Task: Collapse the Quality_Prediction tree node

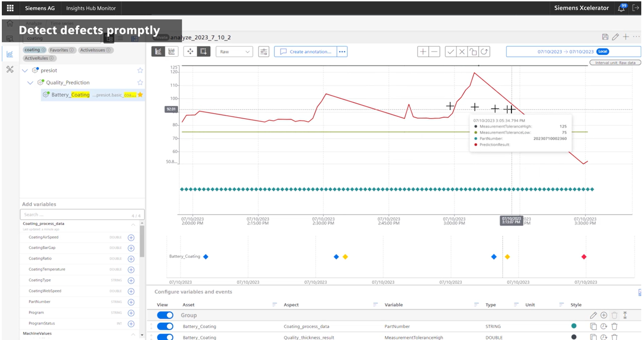Action: [30, 82]
